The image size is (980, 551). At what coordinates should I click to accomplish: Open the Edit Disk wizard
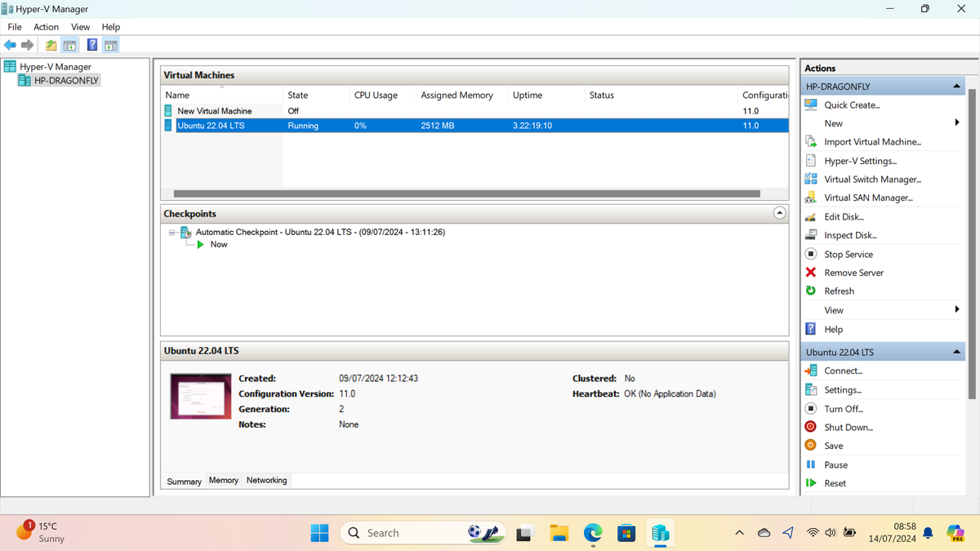point(845,216)
